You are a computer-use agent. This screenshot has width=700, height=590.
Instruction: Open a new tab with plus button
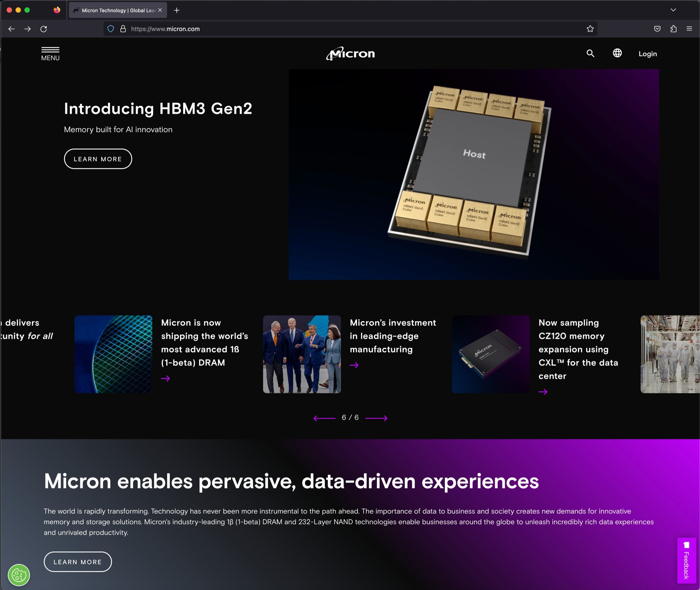(177, 10)
